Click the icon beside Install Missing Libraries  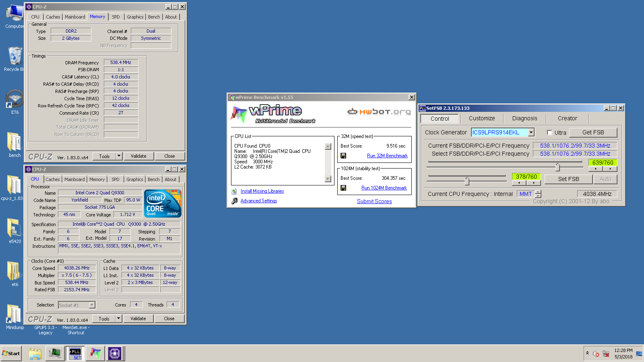(x=234, y=191)
